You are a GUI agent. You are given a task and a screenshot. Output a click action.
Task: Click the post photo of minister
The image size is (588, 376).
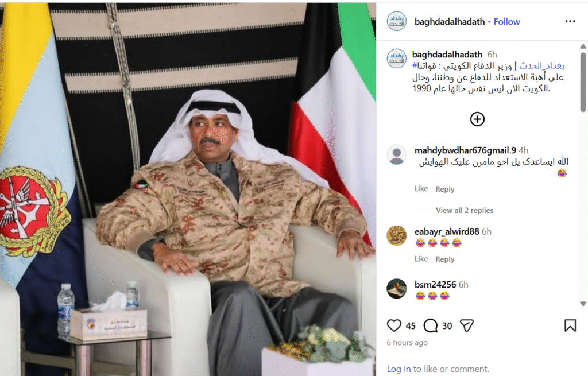[x=188, y=188]
